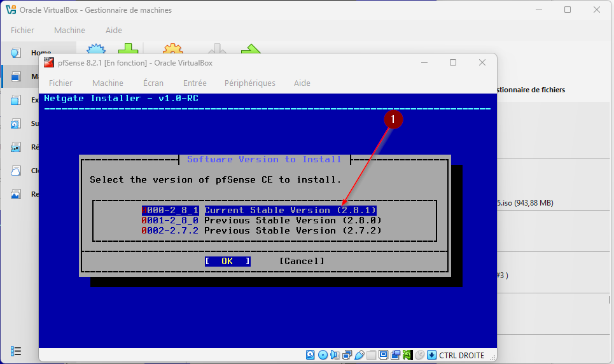
Task: Click the keyboard capture arrow icon
Action: [x=431, y=355]
